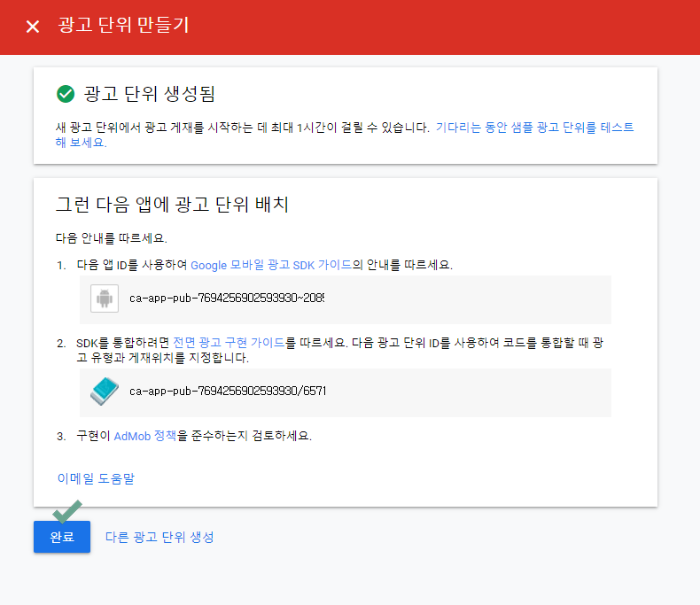700x605 pixels.
Task: Open the 전면 광고 구현 가이드 link
Action: (229, 343)
